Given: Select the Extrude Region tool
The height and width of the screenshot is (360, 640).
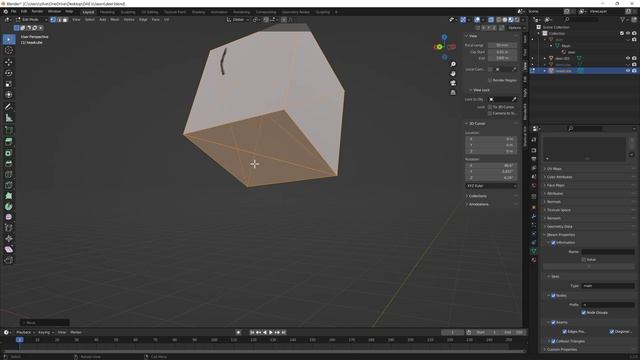Looking at the screenshot, I should click(9, 142).
